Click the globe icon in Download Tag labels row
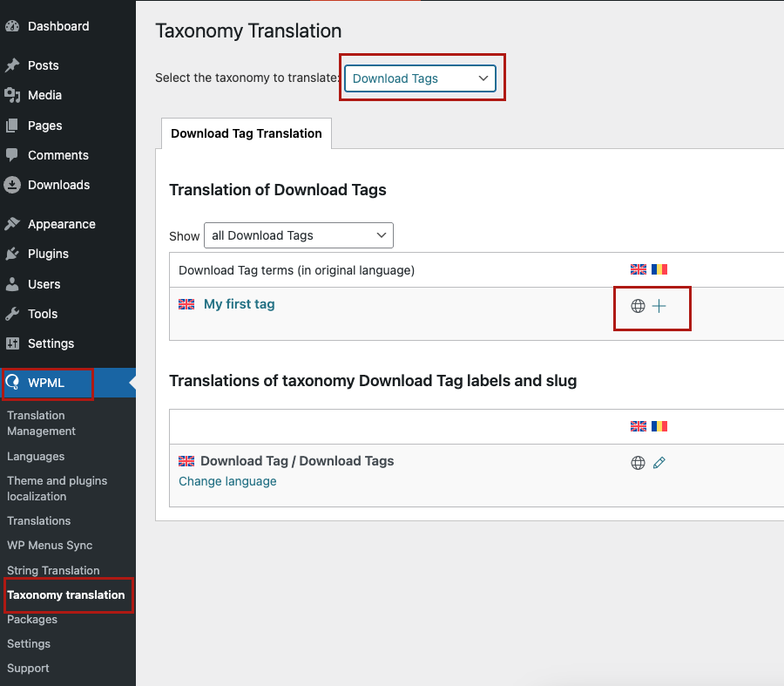The height and width of the screenshot is (686, 784). (x=638, y=463)
